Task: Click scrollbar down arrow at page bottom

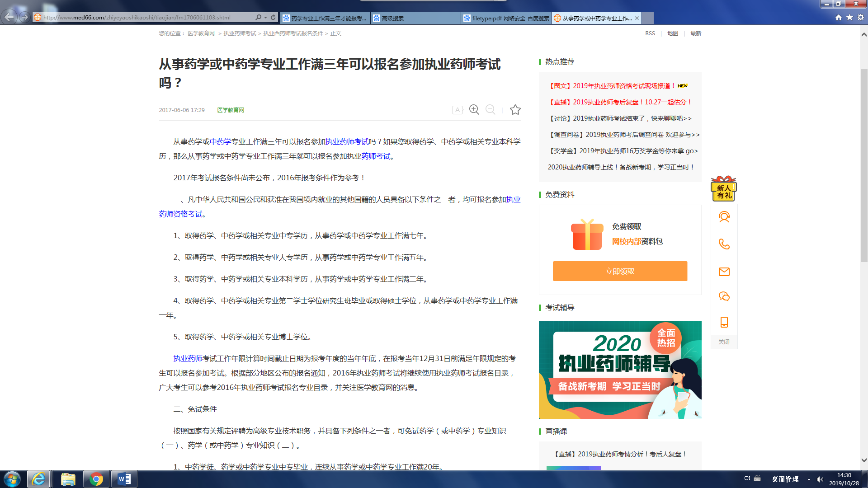Action: click(864, 460)
